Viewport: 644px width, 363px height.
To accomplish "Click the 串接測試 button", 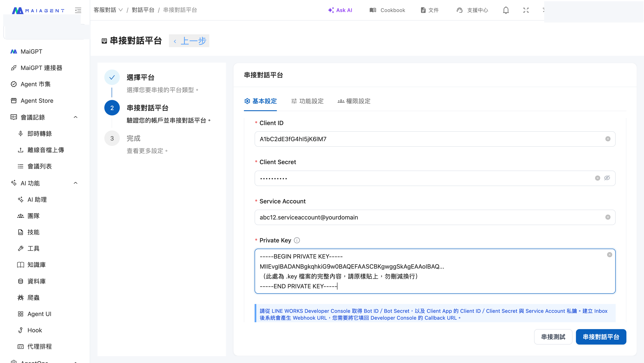I will (x=553, y=337).
